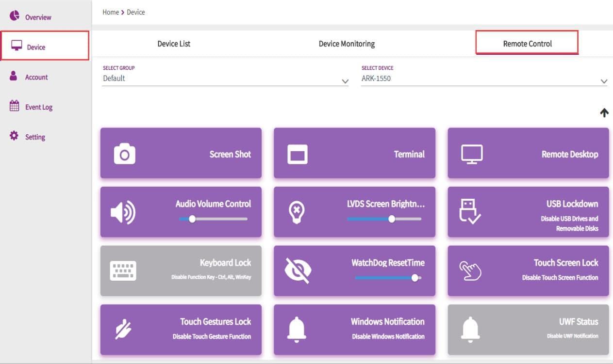Image resolution: width=613 pixels, height=364 pixels.
Task: Open the Device List tab
Action: pos(174,44)
